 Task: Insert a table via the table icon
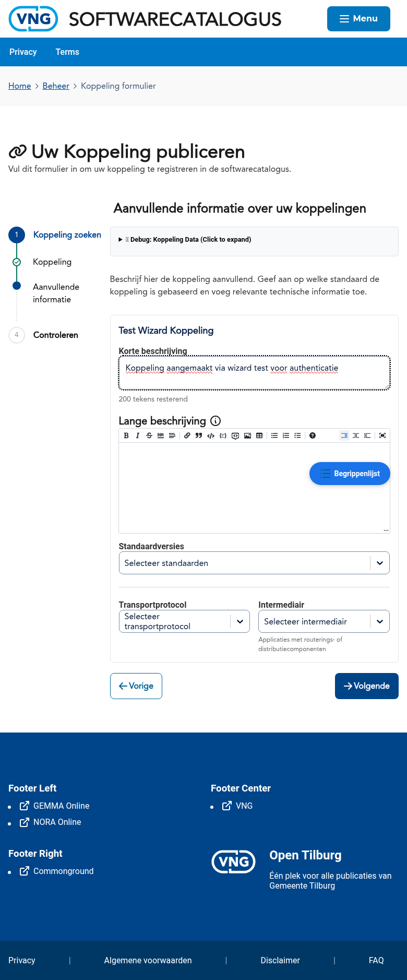click(259, 435)
